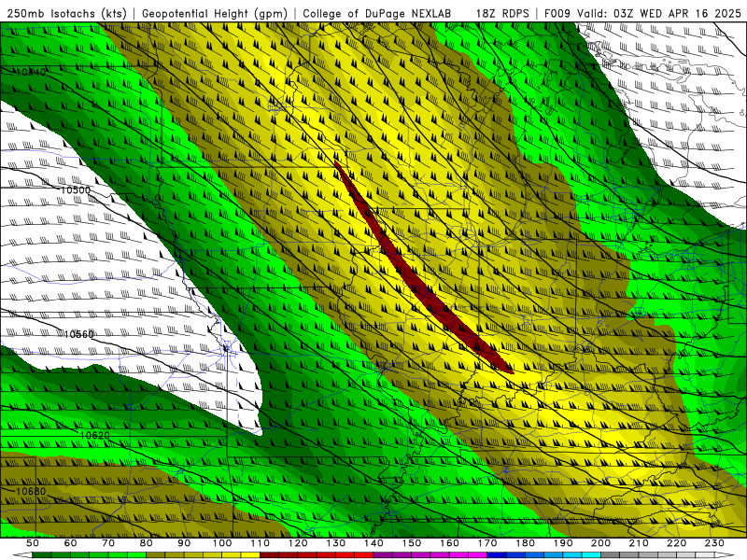Click the 'College of DuPage NEXLAB' label
The image size is (747, 560).
click(x=377, y=13)
